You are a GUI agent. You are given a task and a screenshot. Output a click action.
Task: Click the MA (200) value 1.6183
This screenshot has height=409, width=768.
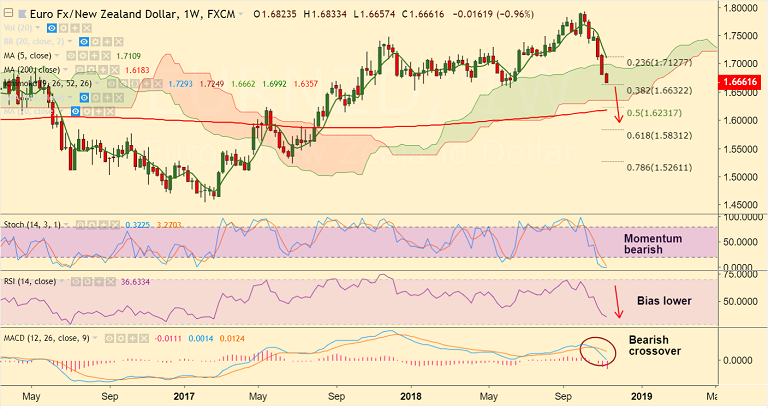pos(137,70)
